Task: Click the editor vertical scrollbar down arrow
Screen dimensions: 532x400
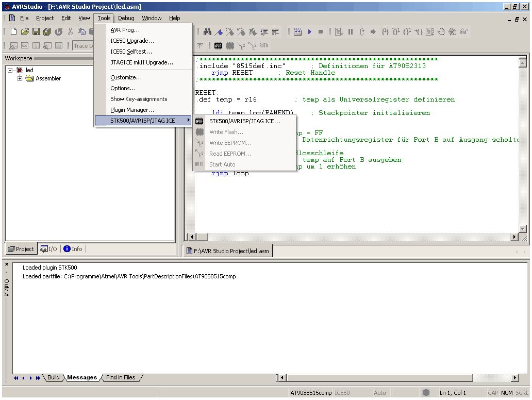Action: [523, 228]
